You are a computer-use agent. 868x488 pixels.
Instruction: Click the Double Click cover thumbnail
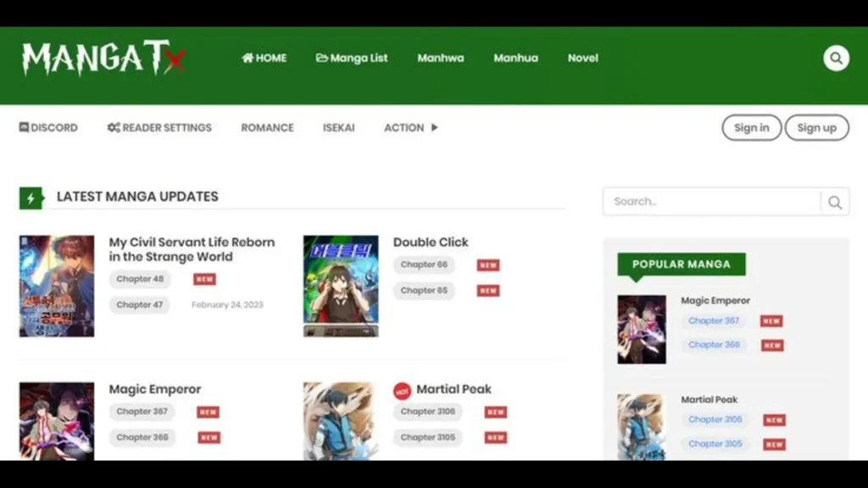click(x=341, y=286)
